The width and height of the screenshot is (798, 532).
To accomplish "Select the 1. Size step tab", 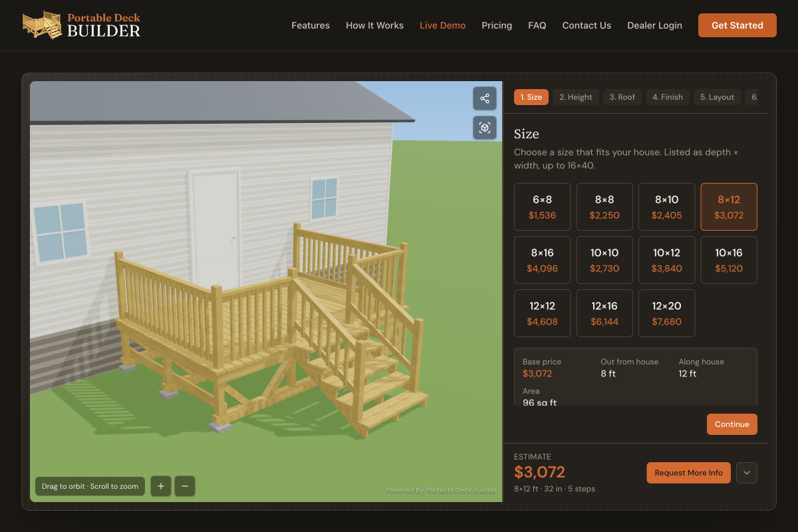I will pyautogui.click(x=531, y=97).
